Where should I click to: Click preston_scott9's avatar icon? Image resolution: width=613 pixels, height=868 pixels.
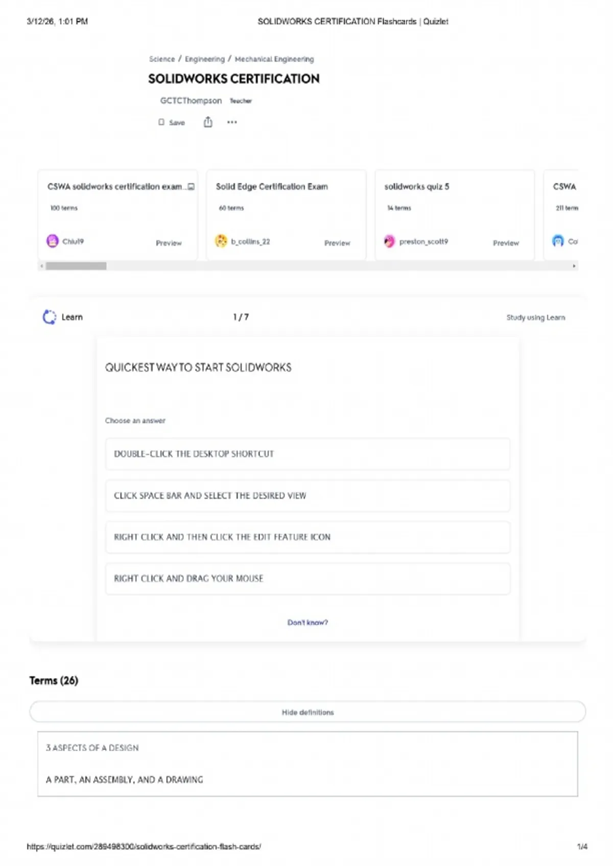390,241
